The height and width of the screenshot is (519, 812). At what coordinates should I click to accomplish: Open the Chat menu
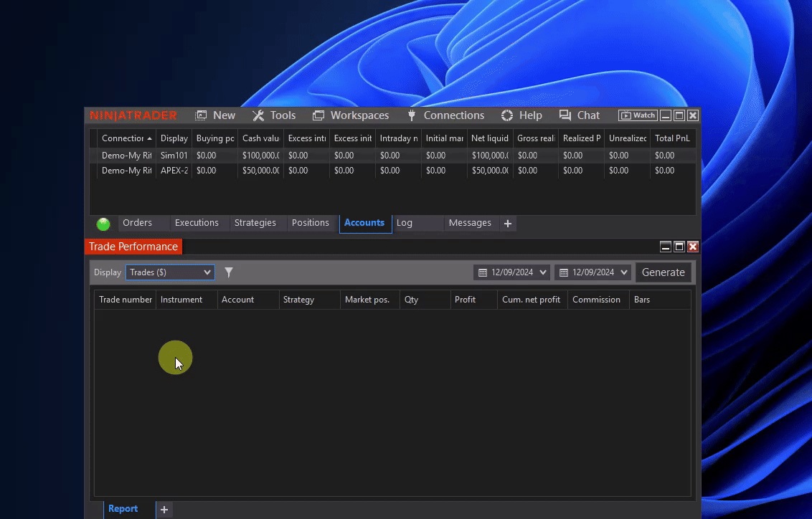579,115
